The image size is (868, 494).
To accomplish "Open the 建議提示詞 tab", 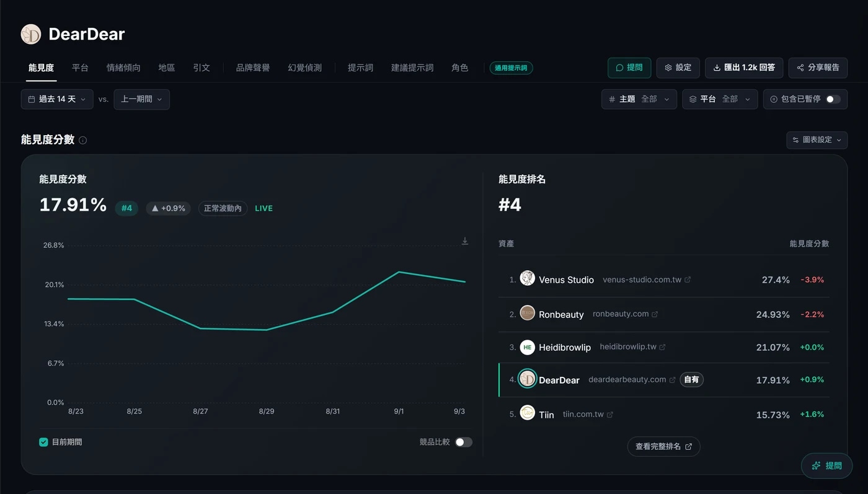I will coord(412,68).
